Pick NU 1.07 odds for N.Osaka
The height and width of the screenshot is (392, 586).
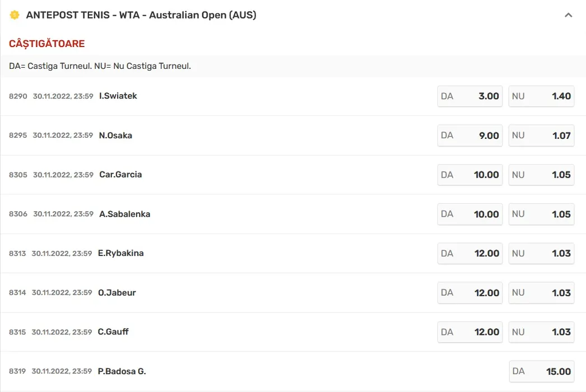[541, 136]
